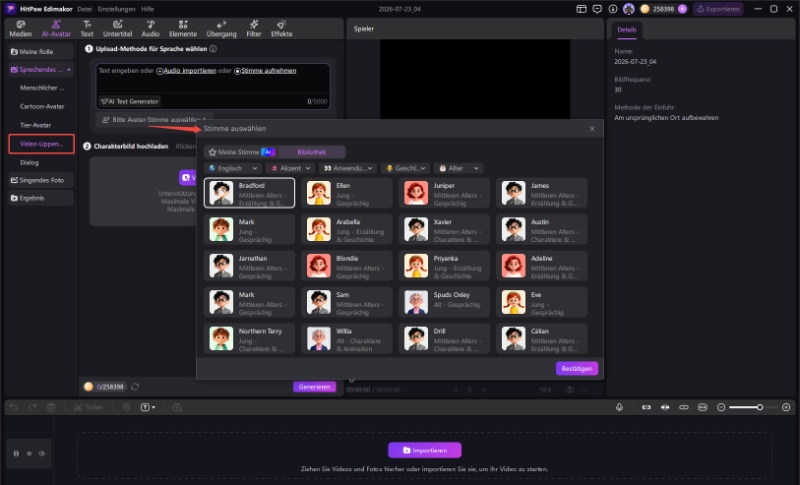This screenshot has height=485, width=800.
Task: Click the Generieren button
Action: pos(314,387)
